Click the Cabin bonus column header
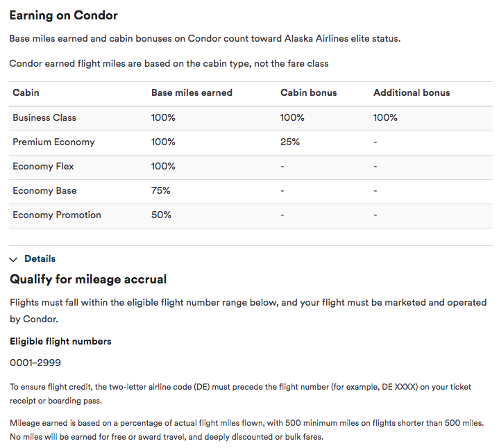The width and height of the screenshot is (499, 448). tap(308, 92)
